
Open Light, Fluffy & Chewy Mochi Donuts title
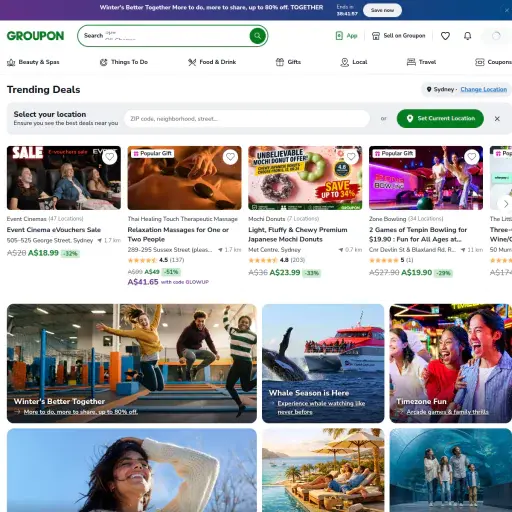pos(298,234)
